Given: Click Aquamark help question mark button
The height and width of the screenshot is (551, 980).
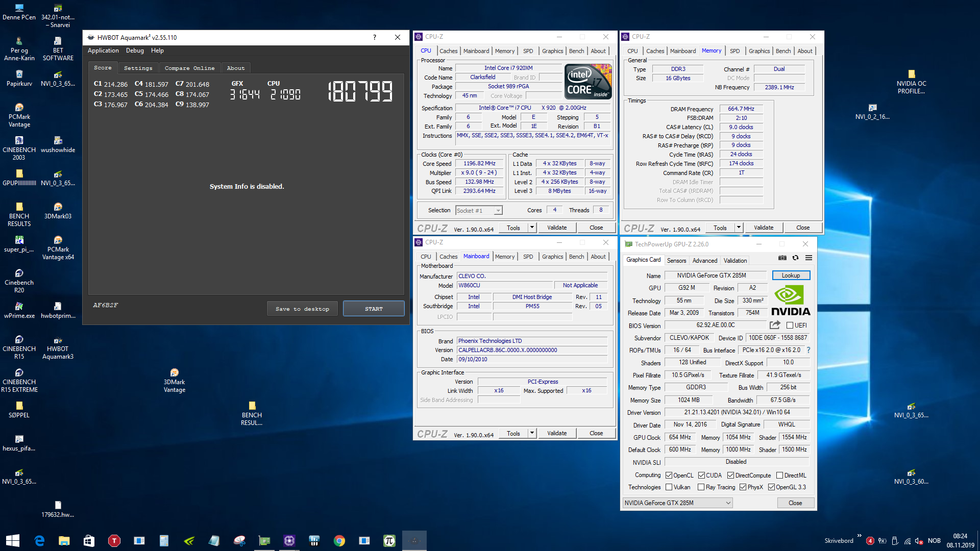Looking at the screenshot, I should (375, 37).
